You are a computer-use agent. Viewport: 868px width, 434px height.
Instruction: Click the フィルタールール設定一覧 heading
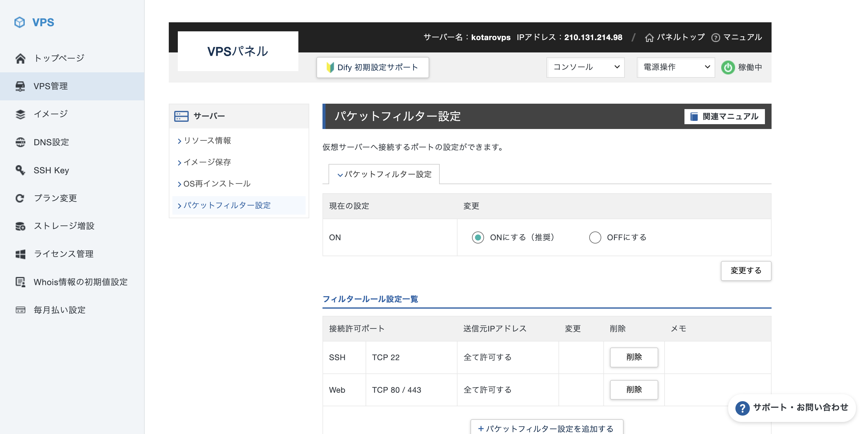coord(370,299)
